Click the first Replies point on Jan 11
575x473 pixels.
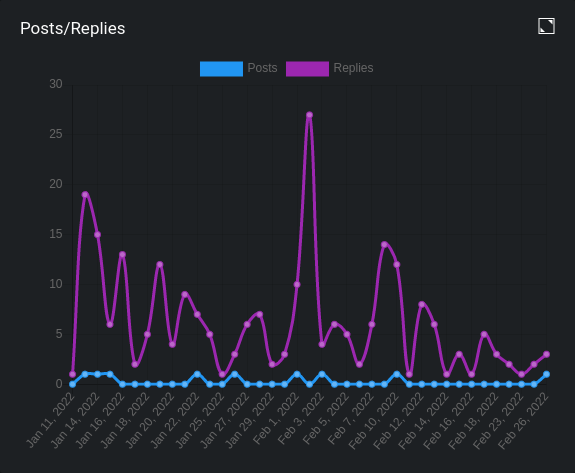pos(73,374)
